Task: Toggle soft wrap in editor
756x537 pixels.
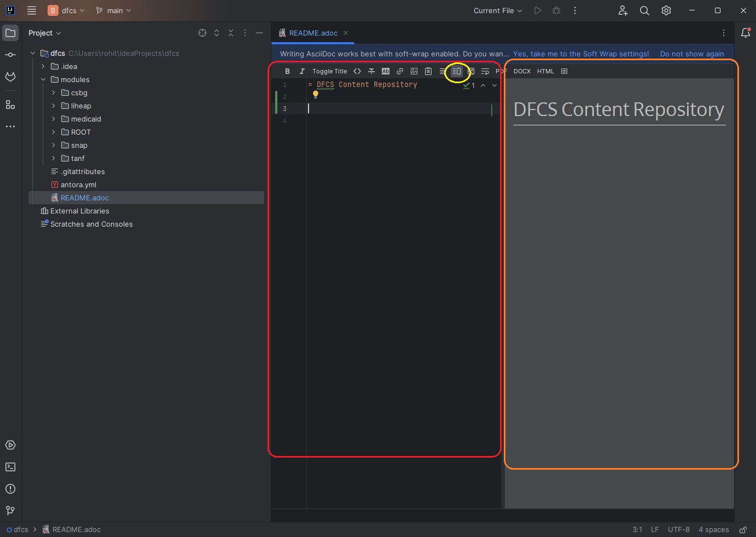Action: pyautogui.click(x=485, y=71)
